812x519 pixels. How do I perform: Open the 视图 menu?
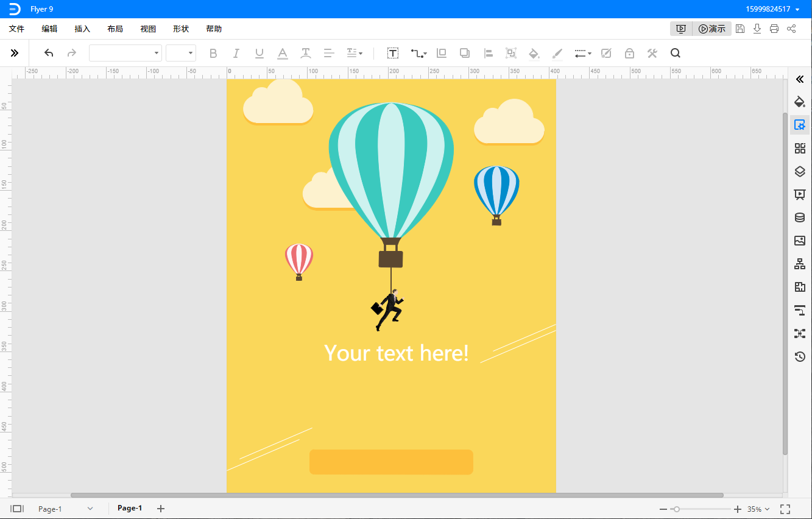(x=148, y=29)
